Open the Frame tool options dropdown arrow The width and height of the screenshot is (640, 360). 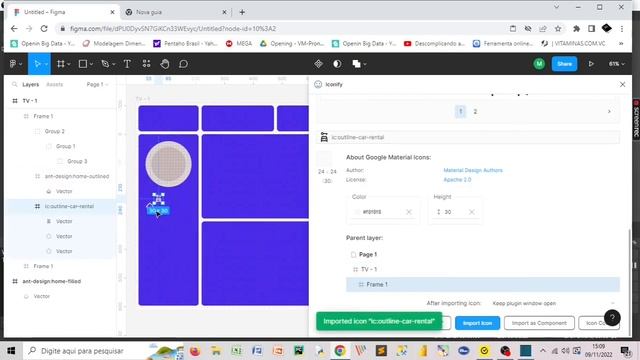tap(69, 64)
